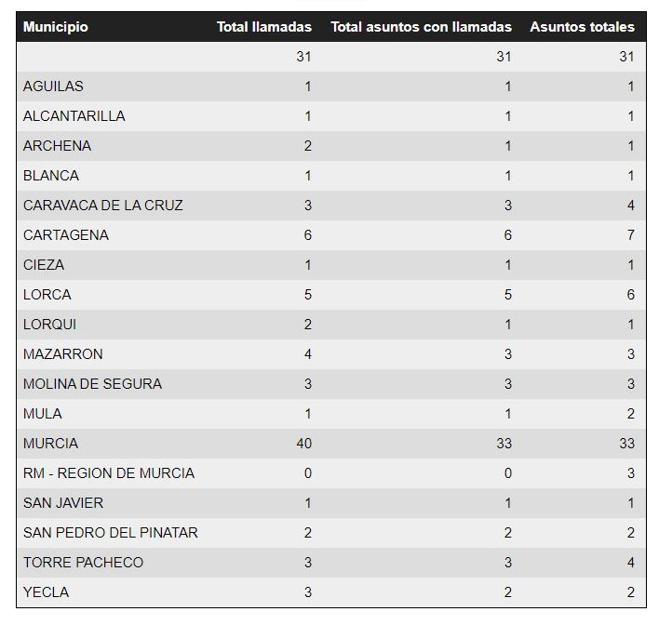The image size is (672, 625).
Task: Select the AGUILAS municipality row
Action: click(53, 86)
